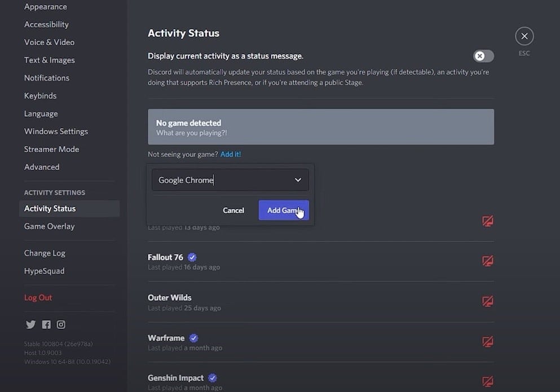This screenshot has height=392, width=560.
Task: Click the Host 1.0.9003 version text
Action: (43, 353)
